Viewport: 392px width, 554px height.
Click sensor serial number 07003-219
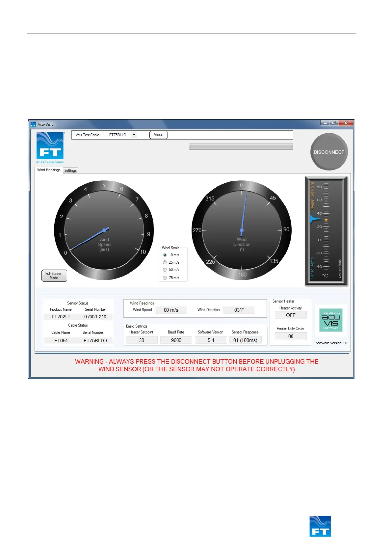pos(95,317)
